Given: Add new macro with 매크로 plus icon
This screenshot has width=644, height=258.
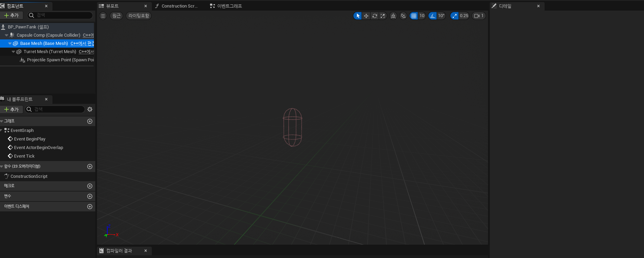Looking at the screenshot, I should tap(90, 186).
